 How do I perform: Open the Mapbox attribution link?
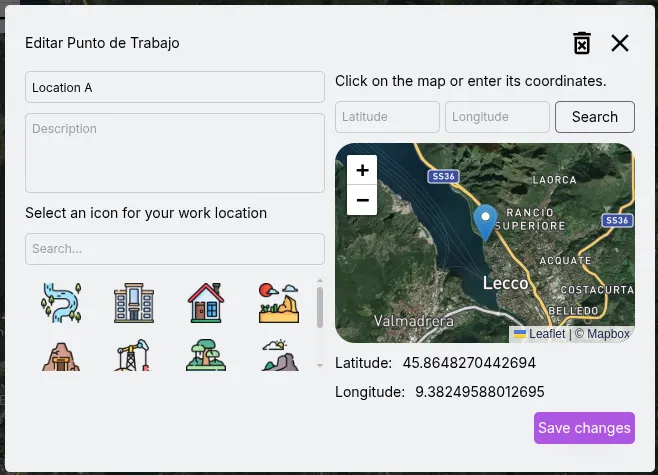pyautogui.click(x=608, y=334)
